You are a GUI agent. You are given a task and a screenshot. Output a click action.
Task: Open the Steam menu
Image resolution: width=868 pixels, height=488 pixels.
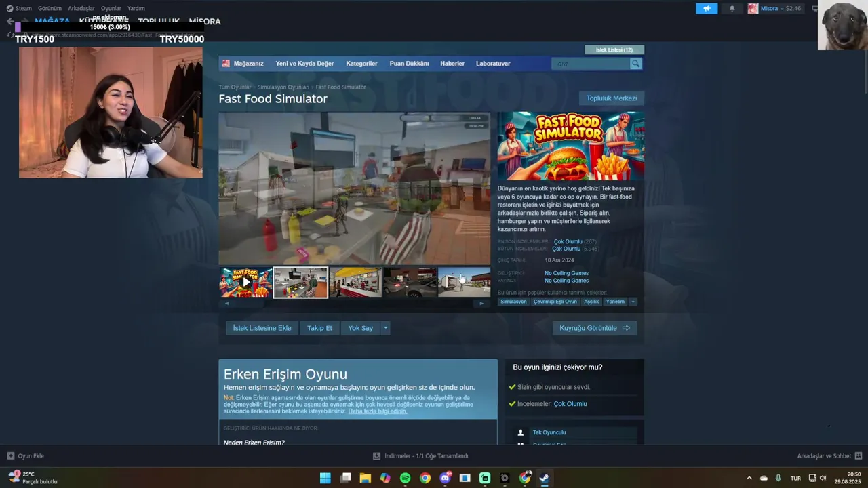pos(24,9)
